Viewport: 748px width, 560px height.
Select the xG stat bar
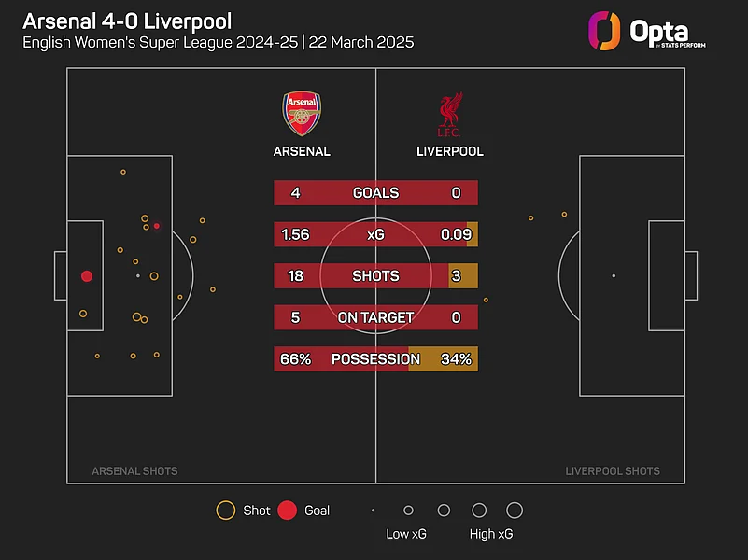[x=375, y=234]
